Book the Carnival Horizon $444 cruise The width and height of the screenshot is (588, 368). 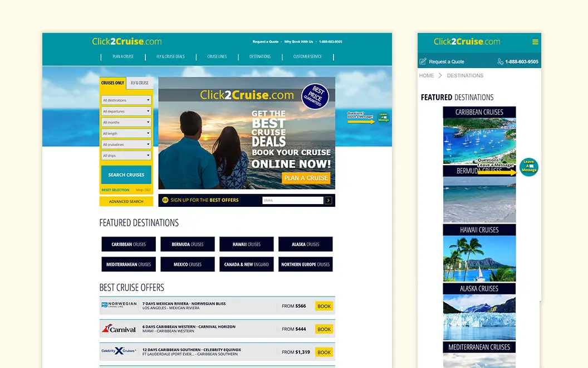324,330
